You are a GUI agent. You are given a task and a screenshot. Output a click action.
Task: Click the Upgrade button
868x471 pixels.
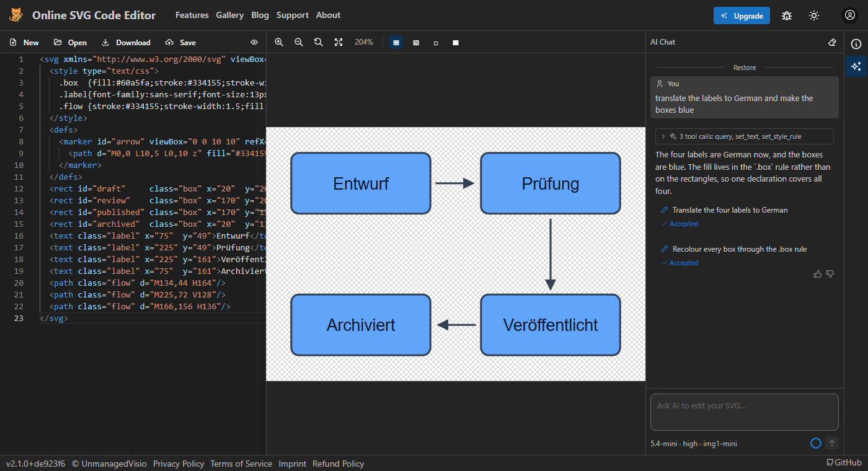(742, 15)
